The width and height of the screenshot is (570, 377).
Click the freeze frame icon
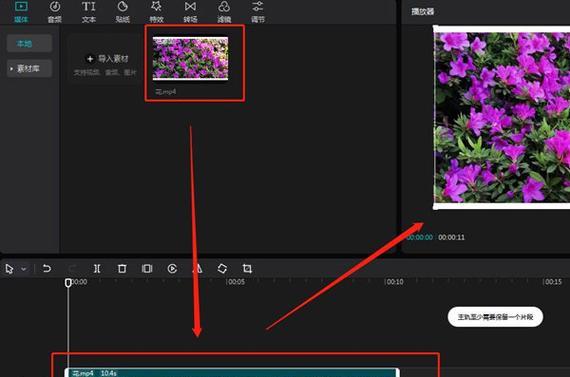(147, 269)
